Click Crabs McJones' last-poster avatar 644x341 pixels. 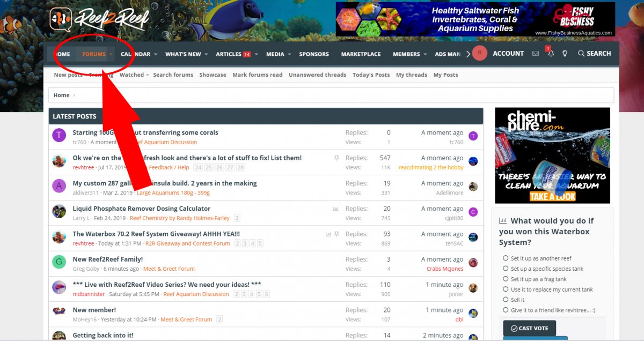point(473,263)
